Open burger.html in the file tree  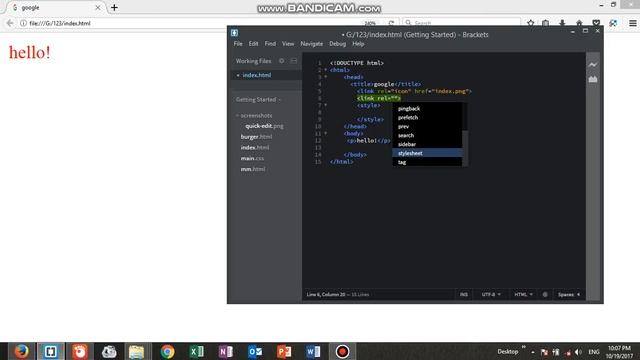pyautogui.click(x=256, y=137)
